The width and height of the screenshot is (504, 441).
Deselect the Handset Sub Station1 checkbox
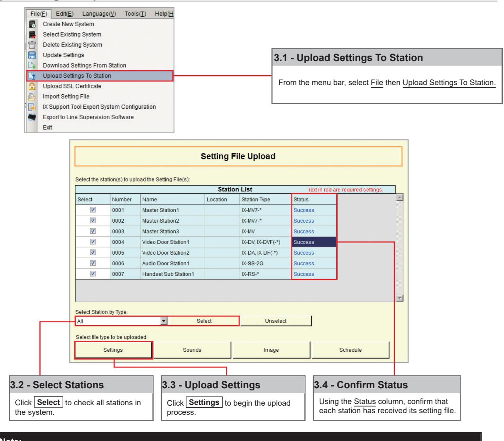pyautogui.click(x=93, y=274)
